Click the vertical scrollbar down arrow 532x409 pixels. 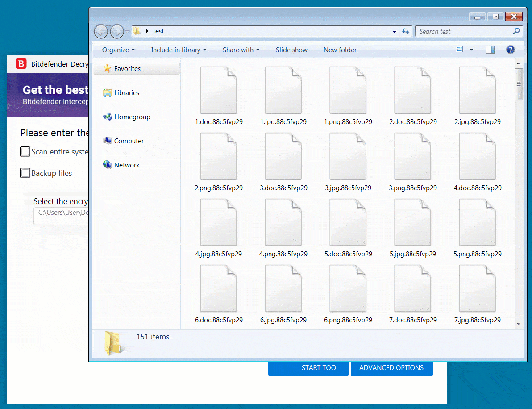click(x=519, y=324)
